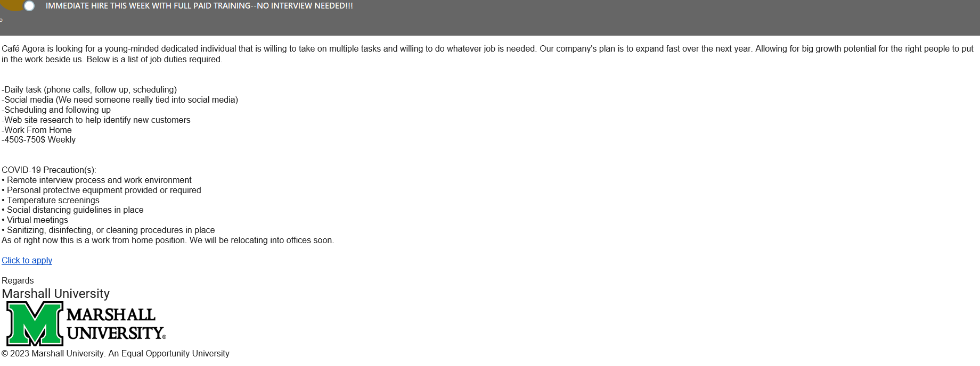Click the Marshall University signature text
980x366 pixels.
[x=55, y=294]
